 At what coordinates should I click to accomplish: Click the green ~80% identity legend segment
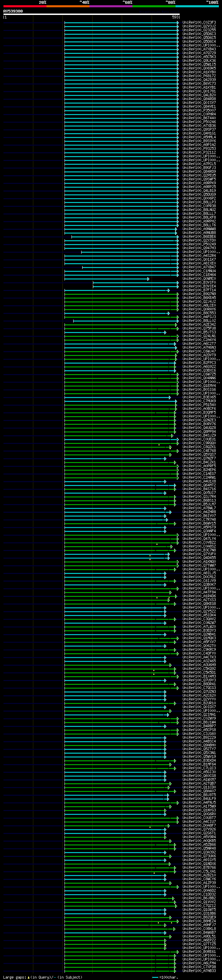(x=154, y=6)
